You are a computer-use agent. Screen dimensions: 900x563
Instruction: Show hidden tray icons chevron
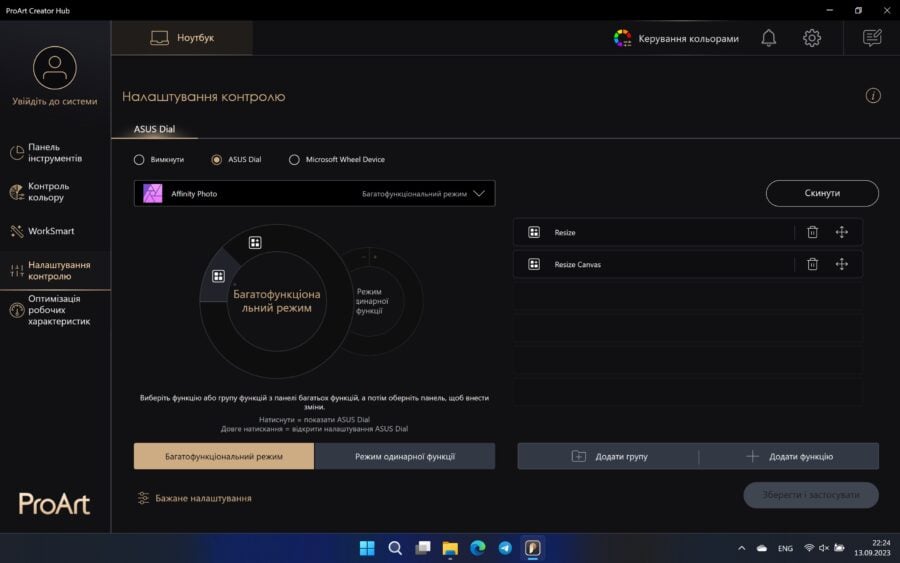pyautogui.click(x=742, y=548)
